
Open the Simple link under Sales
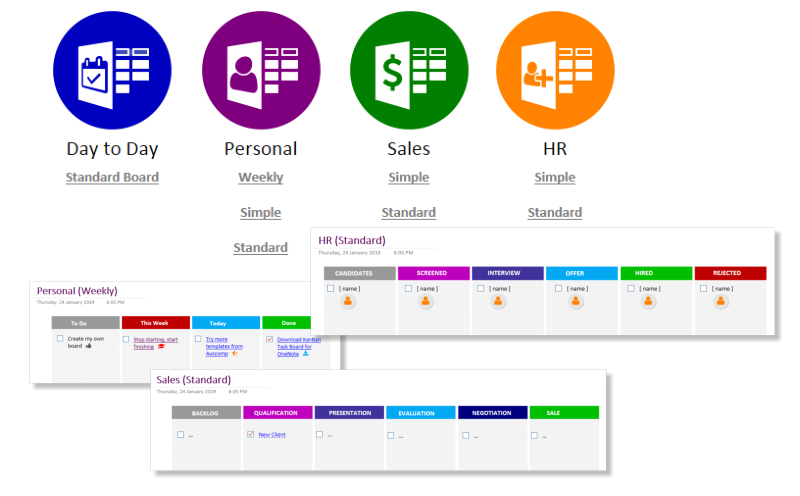point(409,177)
